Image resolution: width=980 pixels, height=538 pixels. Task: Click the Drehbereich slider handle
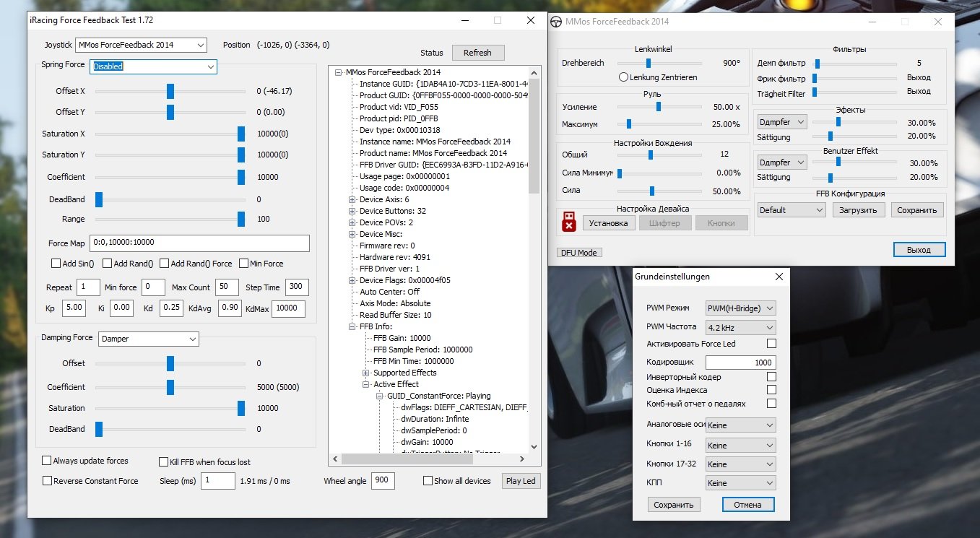[649, 63]
